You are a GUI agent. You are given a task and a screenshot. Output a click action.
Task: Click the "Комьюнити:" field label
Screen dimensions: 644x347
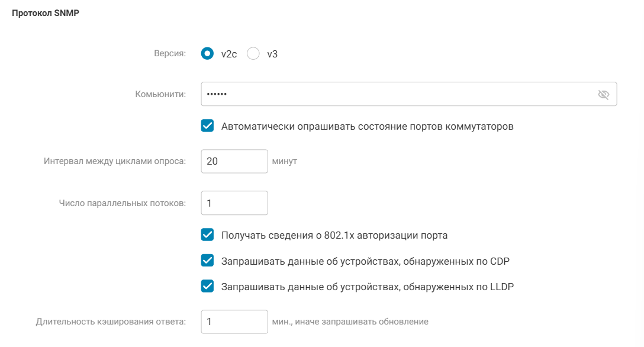(x=160, y=94)
